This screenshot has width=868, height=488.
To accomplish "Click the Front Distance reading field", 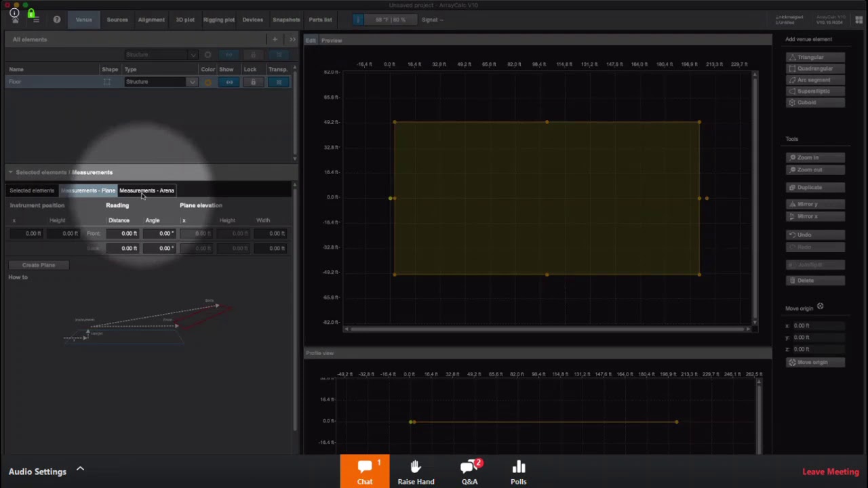I will pyautogui.click(x=123, y=233).
